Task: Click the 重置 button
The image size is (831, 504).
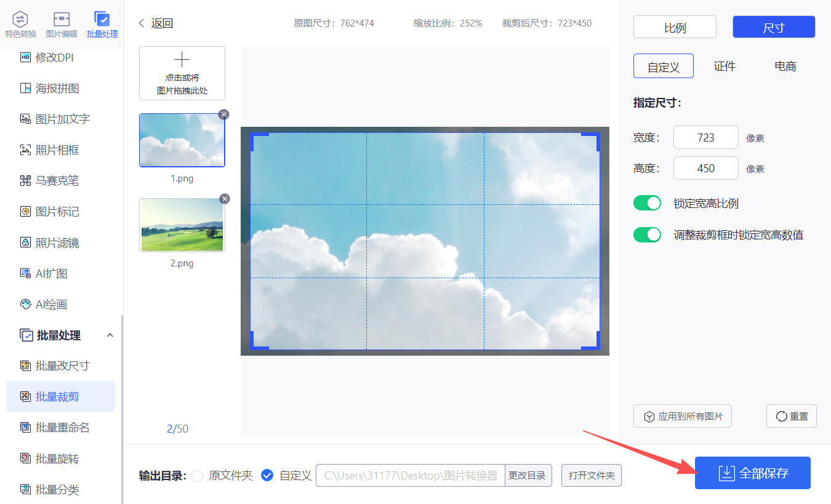Action: click(792, 416)
